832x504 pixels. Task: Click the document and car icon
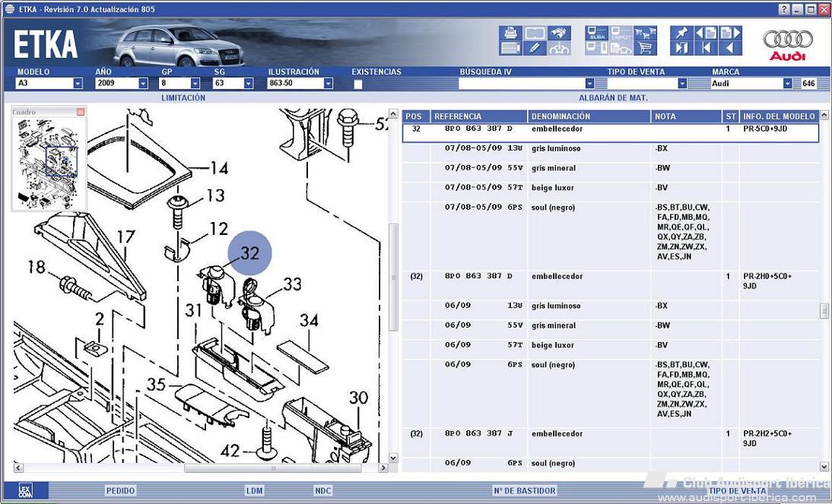(x=621, y=49)
